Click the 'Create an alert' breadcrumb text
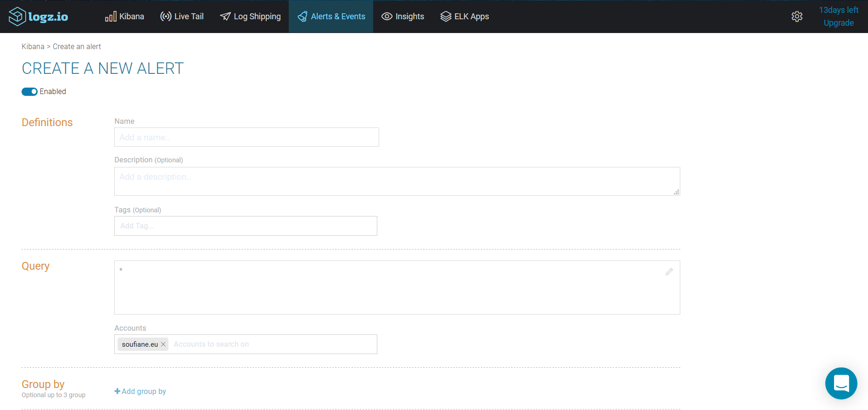Screen dimensions: 868x410 77,47
